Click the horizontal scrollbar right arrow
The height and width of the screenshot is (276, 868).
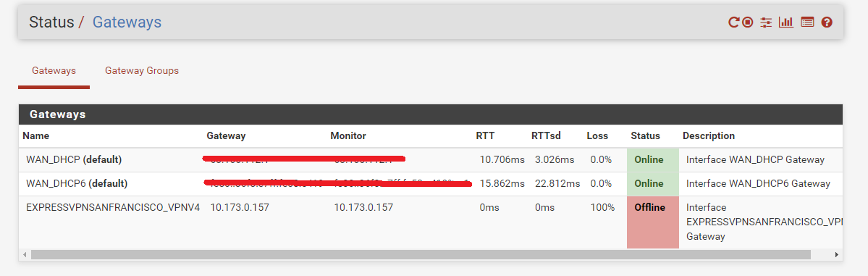836,254
